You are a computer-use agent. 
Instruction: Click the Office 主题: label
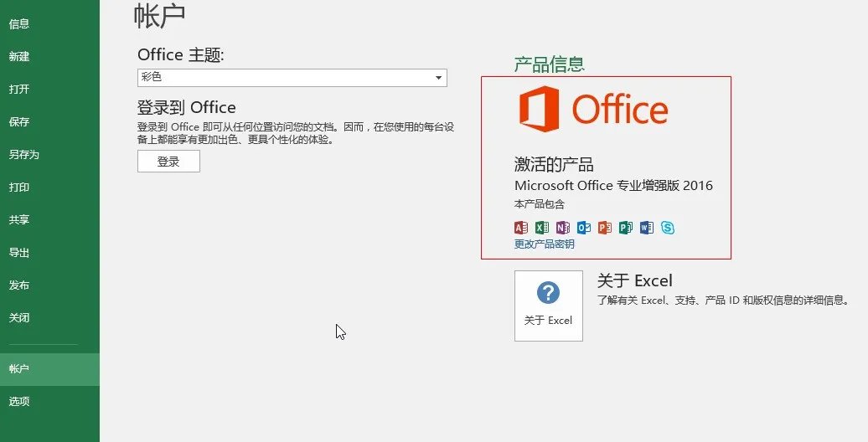tap(180, 54)
